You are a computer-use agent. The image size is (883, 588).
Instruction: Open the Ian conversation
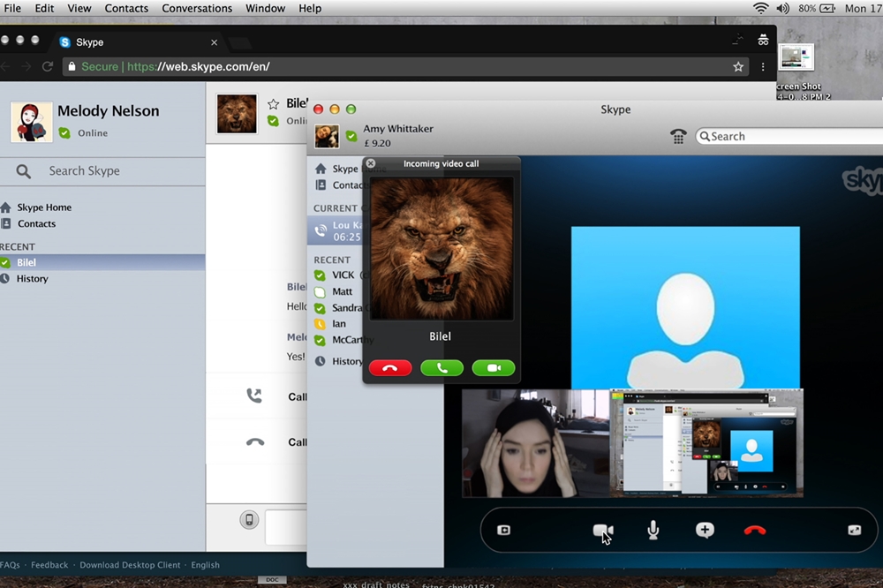[x=338, y=324]
